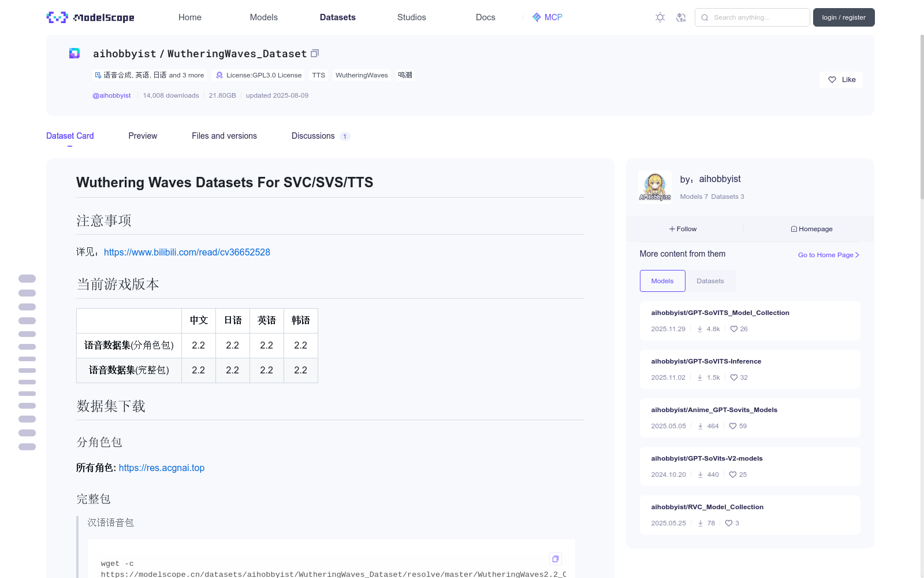Open aihobbyist/RVC_Model_Collection card

(750, 515)
